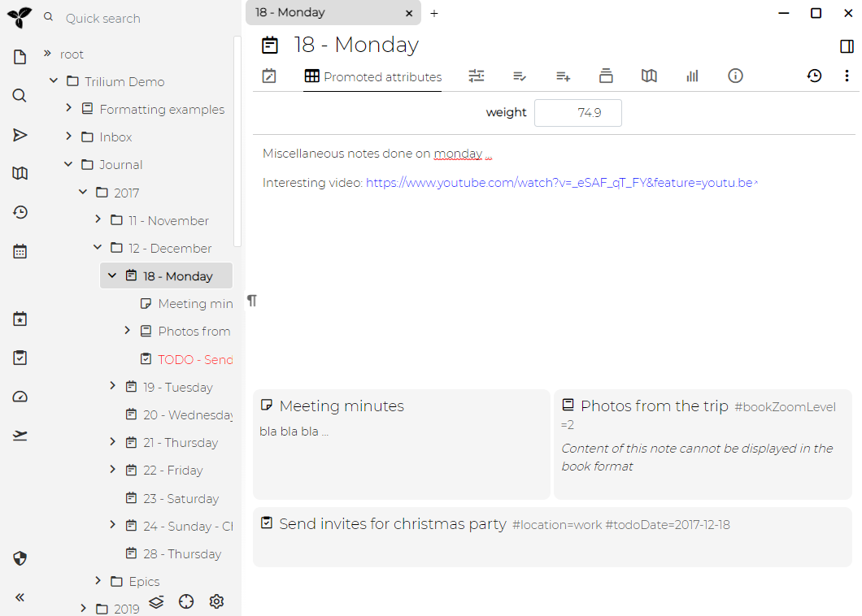Toggle the right pane with the split icon
Image resolution: width=862 pixels, height=616 pixels.
pos(846,46)
